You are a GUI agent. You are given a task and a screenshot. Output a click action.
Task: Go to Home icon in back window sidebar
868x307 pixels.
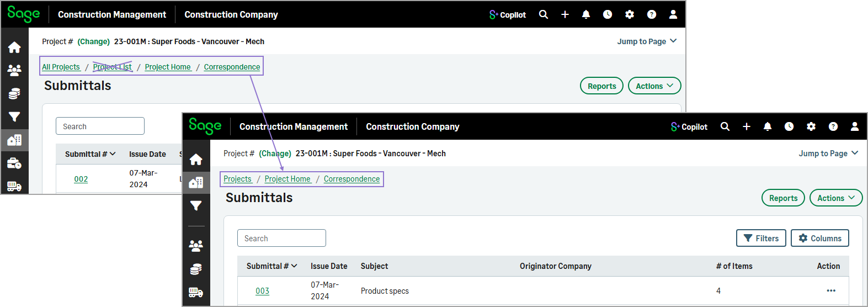point(14,47)
